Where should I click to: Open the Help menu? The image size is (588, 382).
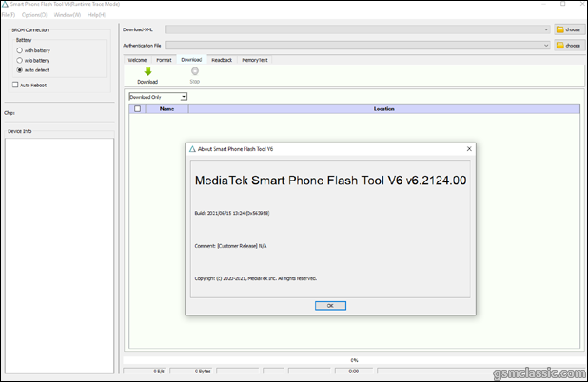[96, 15]
